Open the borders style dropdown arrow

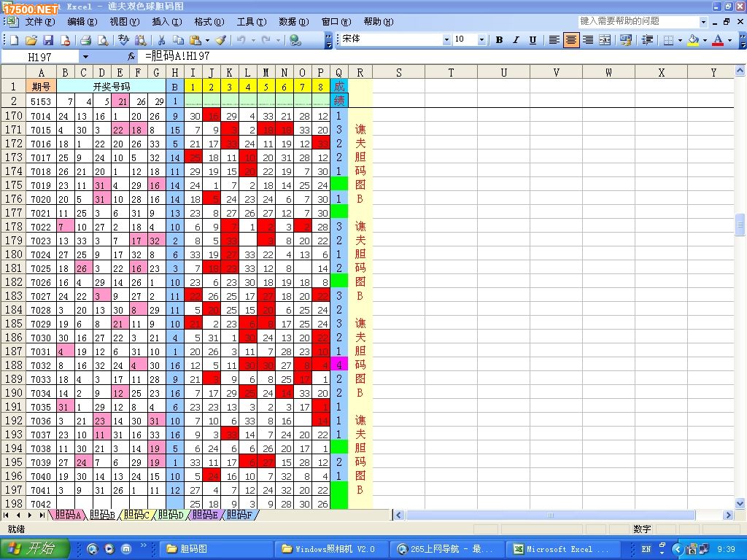pyautogui.click(x=680, y=40)
